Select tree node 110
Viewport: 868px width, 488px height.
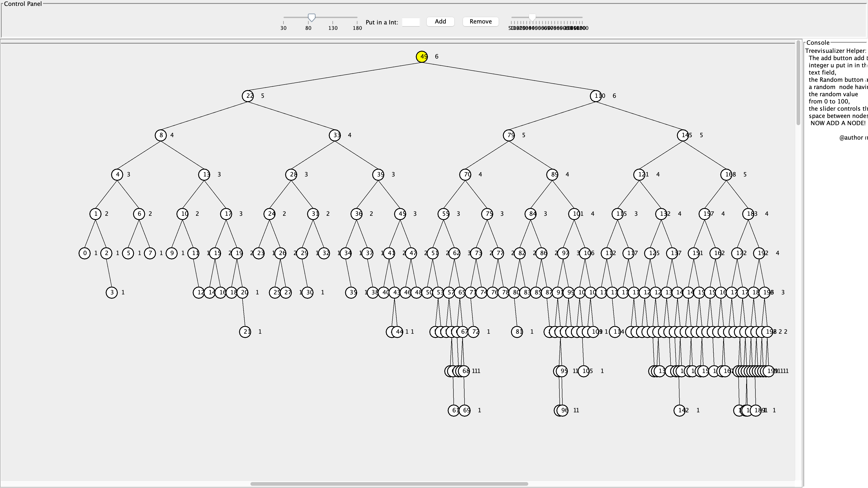click(x=596, y=96)
